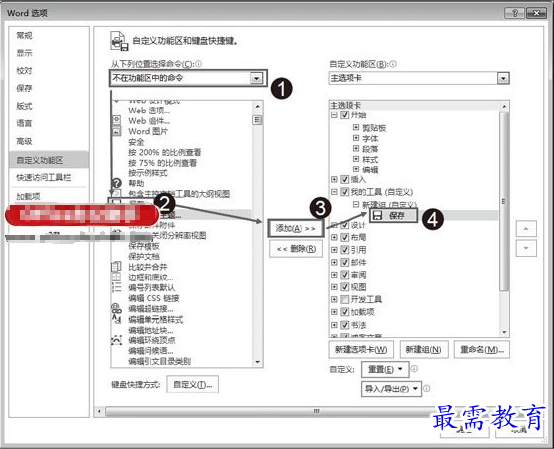Toggle the 引用 tab checkbox
The height and width of the screenshot is (449, 554).
coord(344,250)
